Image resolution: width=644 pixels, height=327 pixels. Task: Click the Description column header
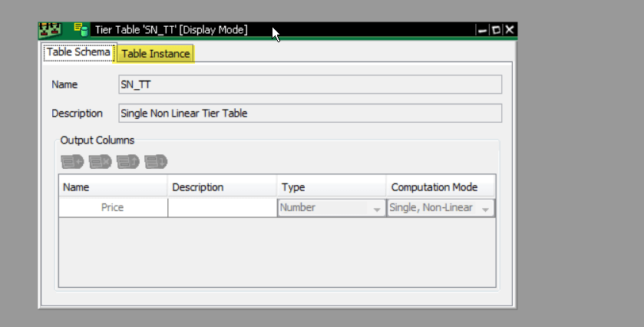coord(222,187)
